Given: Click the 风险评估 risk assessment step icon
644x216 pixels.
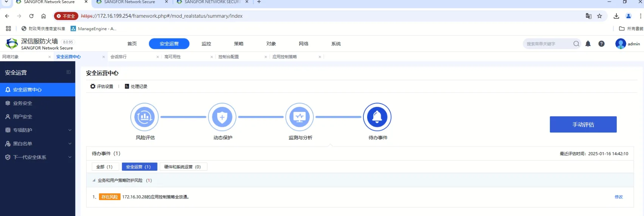Looking at the screenshot, I should tap(144, 117).
